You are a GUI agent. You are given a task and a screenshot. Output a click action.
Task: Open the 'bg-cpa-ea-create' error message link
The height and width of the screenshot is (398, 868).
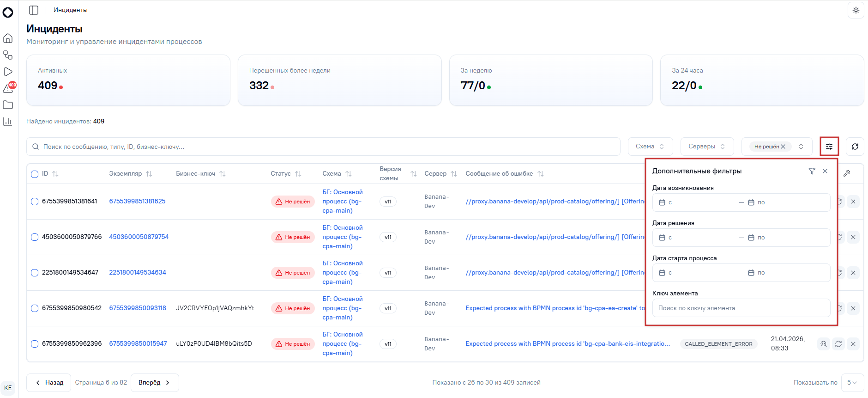tap(555, 308)
